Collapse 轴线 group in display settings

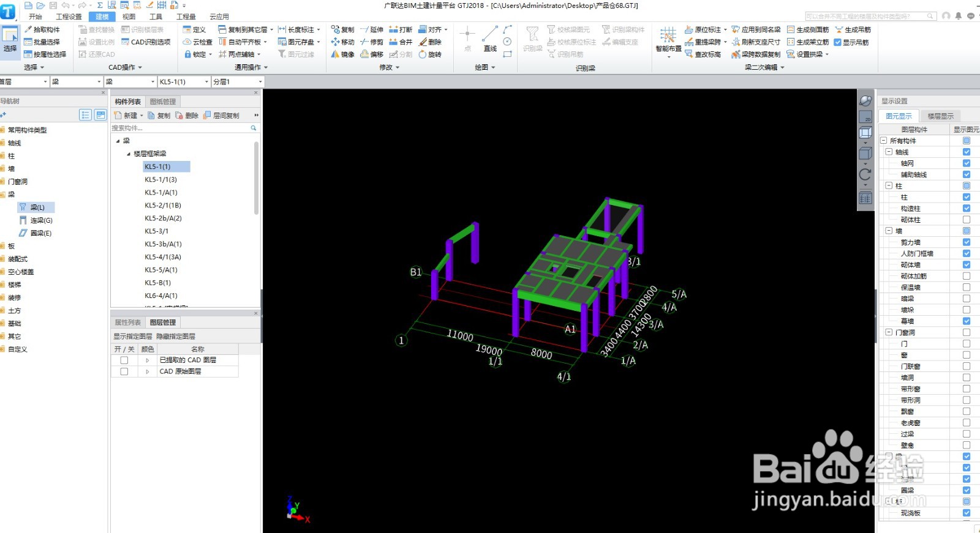click(889, 152)
